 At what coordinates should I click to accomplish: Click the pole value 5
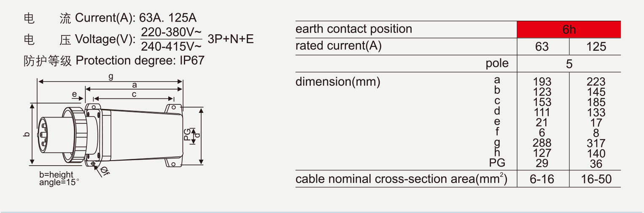569,64
